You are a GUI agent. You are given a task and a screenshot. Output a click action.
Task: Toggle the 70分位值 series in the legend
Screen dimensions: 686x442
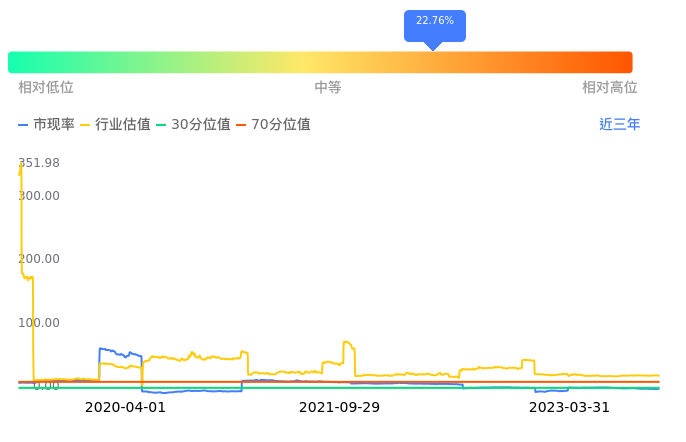[x=273, y=125]
